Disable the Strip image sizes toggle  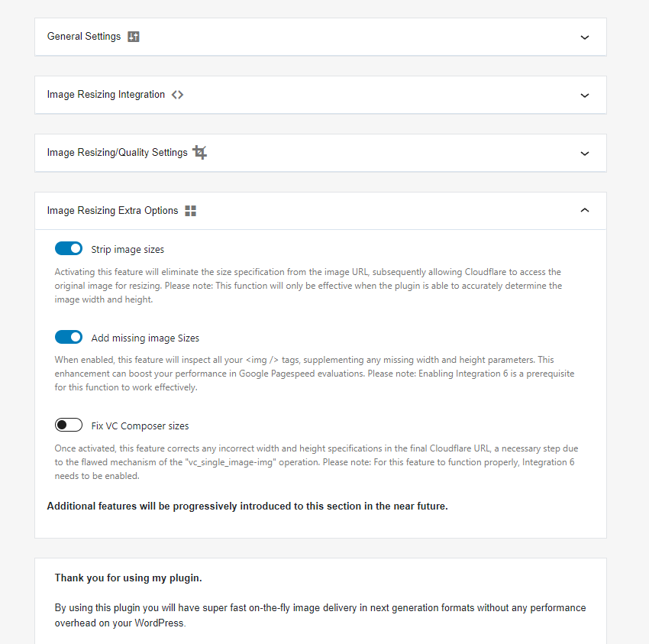69,248
